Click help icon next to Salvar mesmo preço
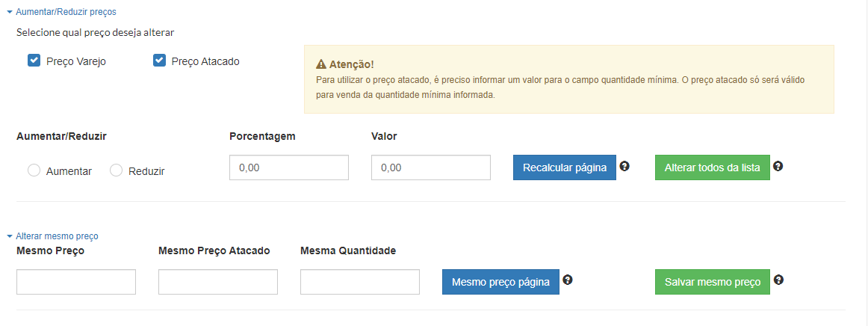Screen dimensions: 868x326 pos(778,280)
